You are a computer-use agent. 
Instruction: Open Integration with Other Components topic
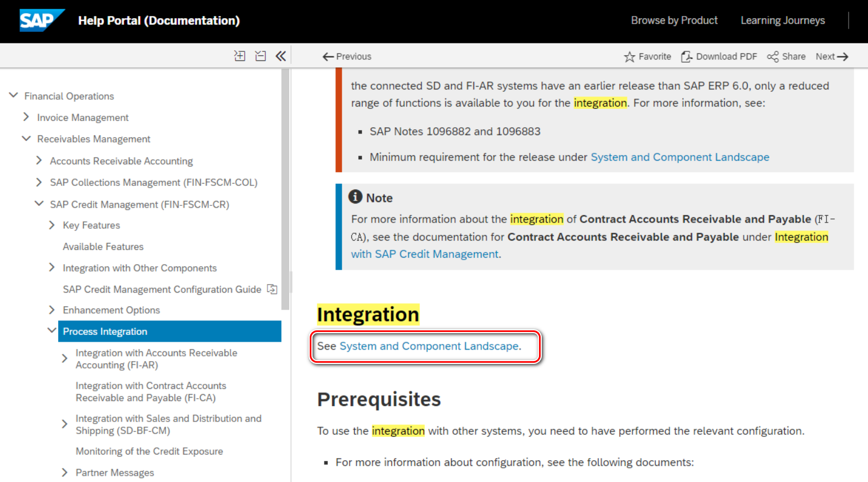140,268
